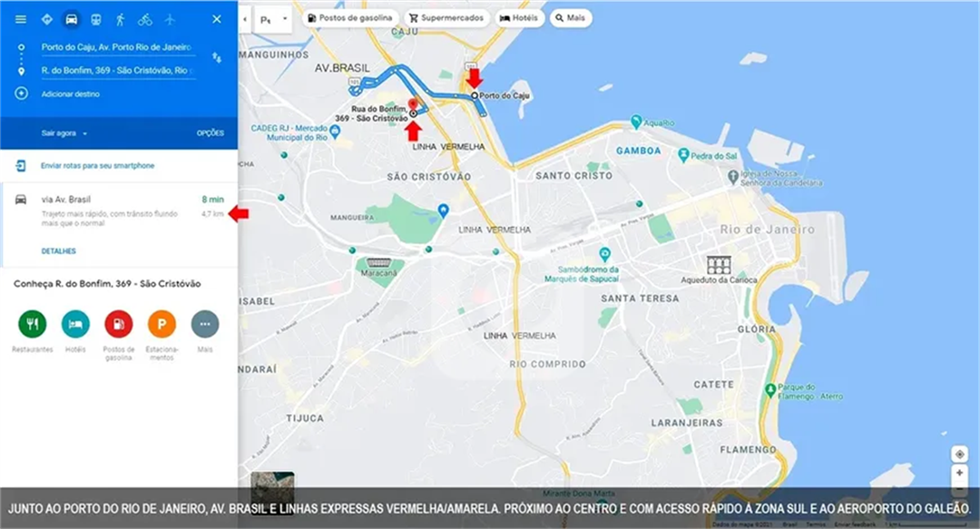This screenshot has height=529, width=980.
Task: Select the Hotéis filter chip
Action: 519,18
